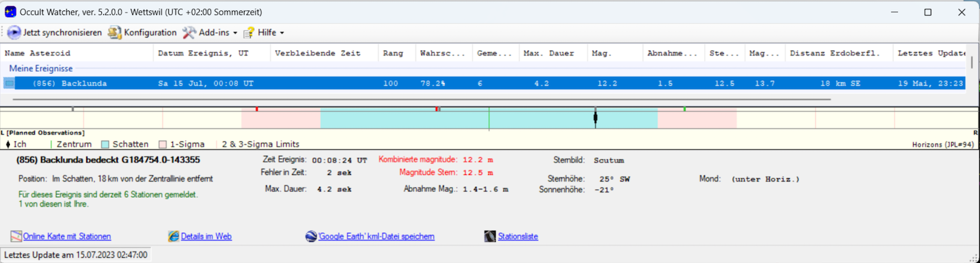
Task: Open the Stationsliste link
Action: [x=517, y=236]
